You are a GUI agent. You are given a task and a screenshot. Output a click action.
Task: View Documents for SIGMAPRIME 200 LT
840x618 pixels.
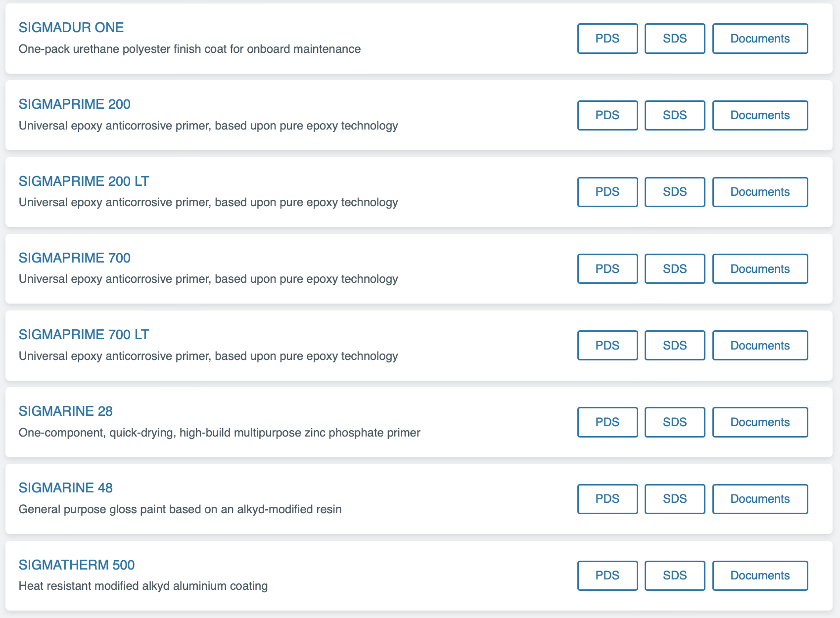point(759,192)
